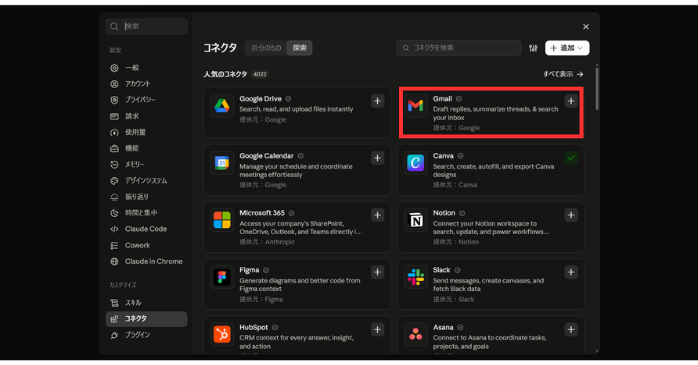Click the Slack logo icon
Image resolution: width=698 pixels, height=365 pixels.
click(x=415, y=277)
